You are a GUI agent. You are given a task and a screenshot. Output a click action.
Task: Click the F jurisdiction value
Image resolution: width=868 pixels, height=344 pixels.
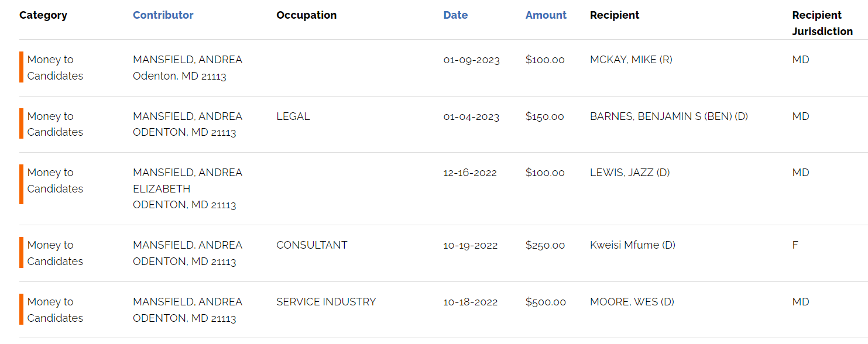pos(795,245)
